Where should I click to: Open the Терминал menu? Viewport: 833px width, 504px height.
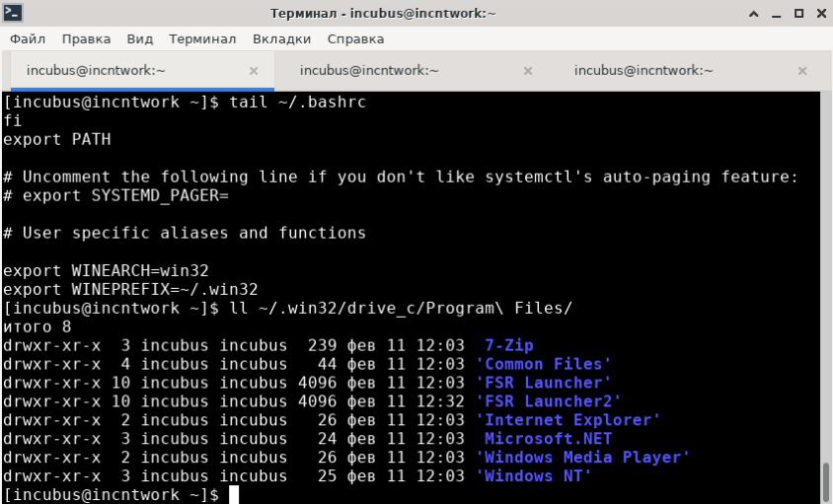202,38
